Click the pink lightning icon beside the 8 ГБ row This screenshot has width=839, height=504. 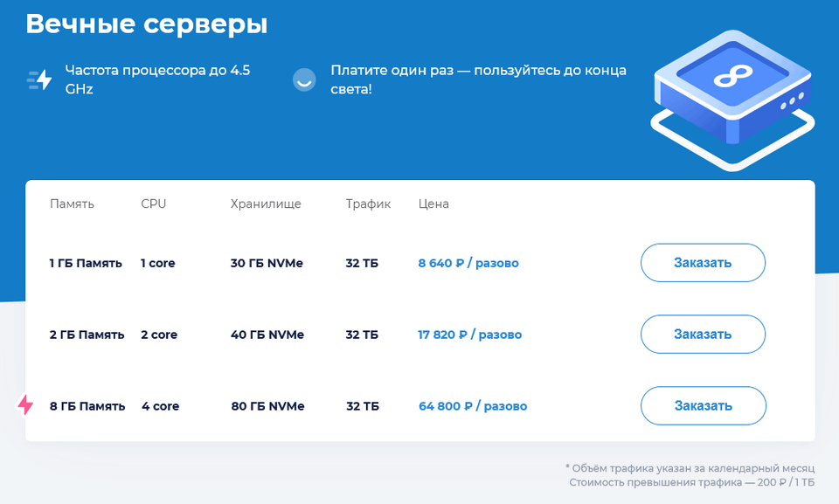point(24,404)
